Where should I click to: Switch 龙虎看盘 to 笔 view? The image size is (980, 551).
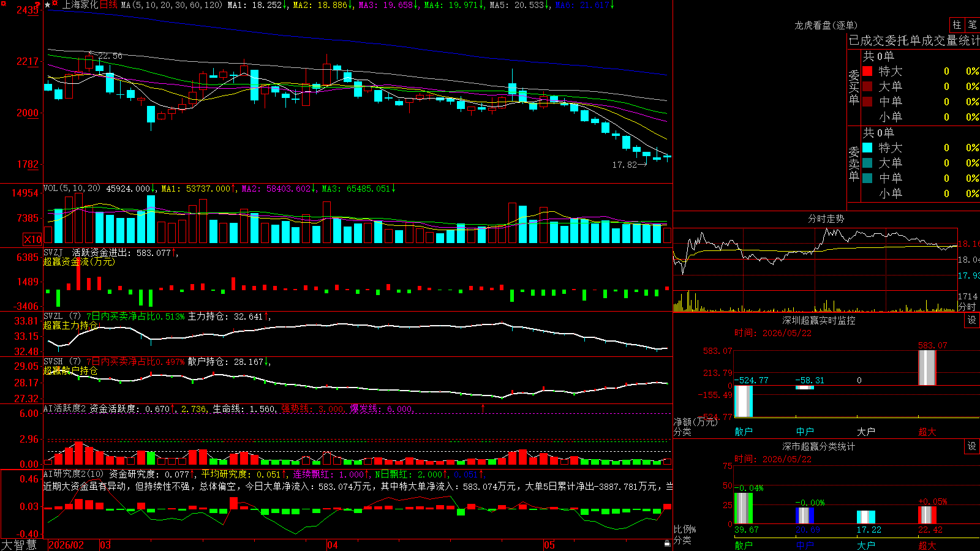[x=972, y=25]
